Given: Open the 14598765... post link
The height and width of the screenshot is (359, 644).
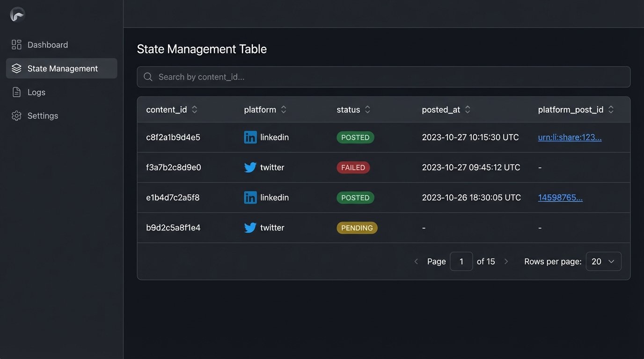Looking at the screenshot, I should 560,198.
